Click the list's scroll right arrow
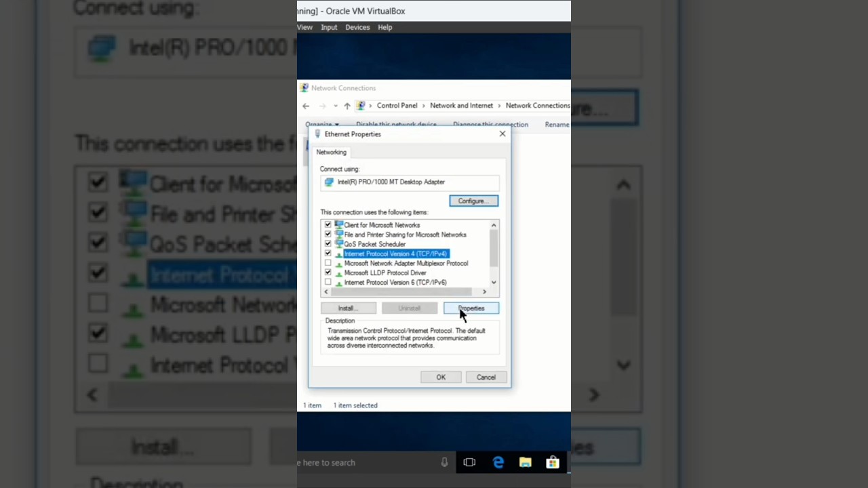Screen dimensions: 868x488 (484, 291)
